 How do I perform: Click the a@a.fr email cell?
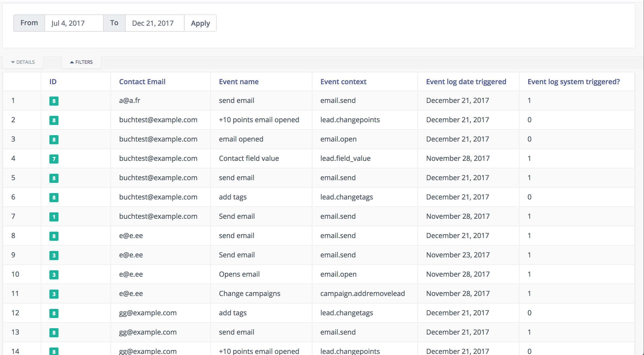130,101
